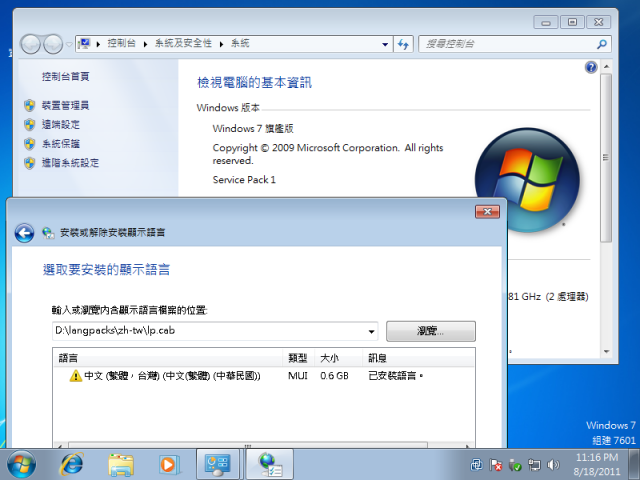Click the 瀏覽... browse button
This screenshot has width=640, height=480.
[431, 331]
